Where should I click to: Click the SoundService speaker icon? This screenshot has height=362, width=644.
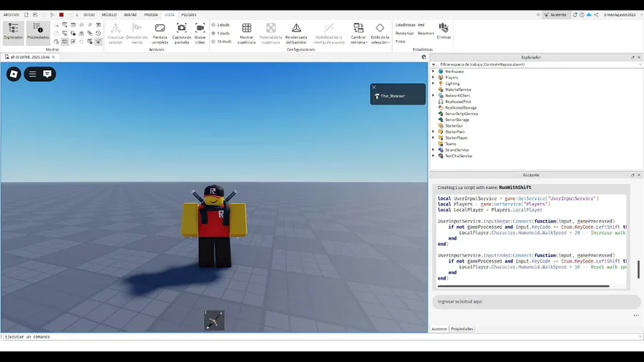[441, 150]
